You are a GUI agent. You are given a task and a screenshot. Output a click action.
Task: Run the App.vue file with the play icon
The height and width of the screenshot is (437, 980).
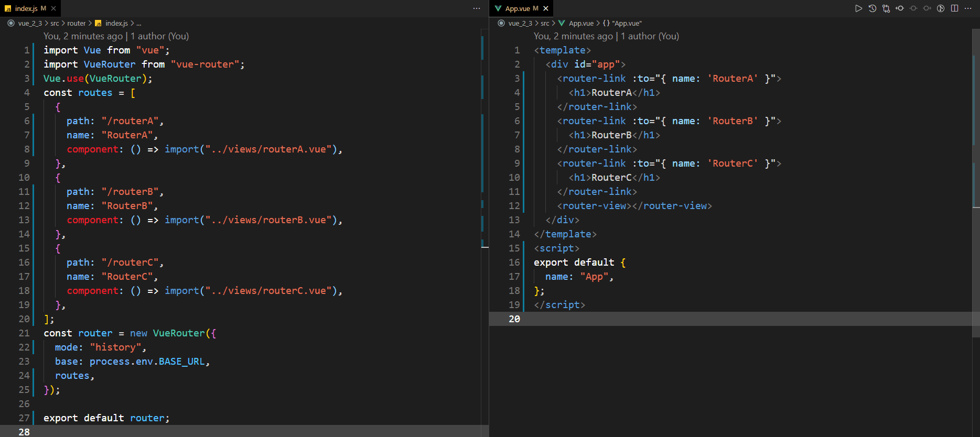[x=858, y=8]
